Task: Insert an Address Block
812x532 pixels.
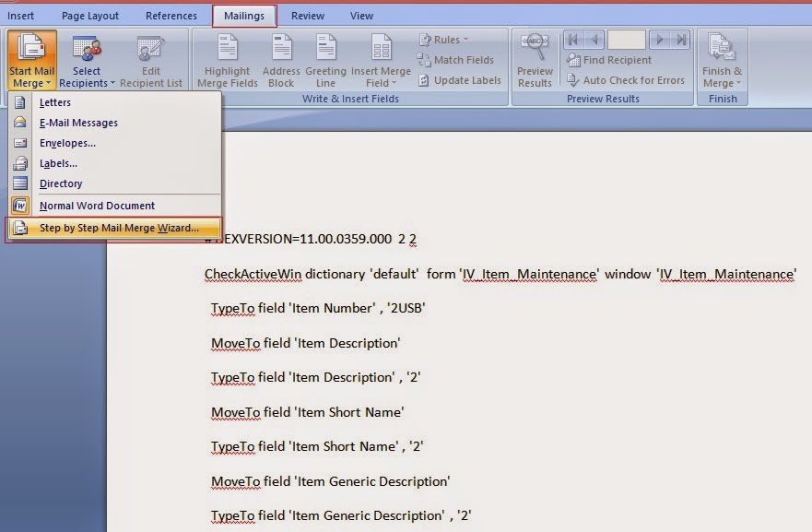Action: (281, 60)
